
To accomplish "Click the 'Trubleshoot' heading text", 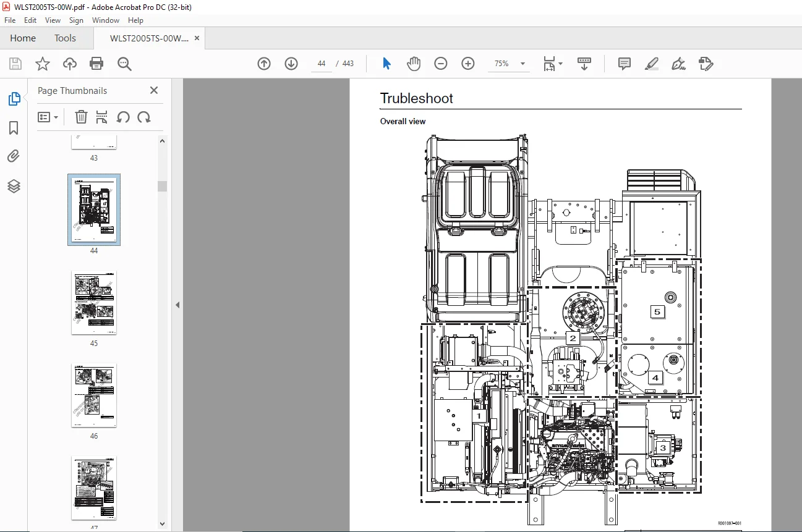I will click(416, 98).
